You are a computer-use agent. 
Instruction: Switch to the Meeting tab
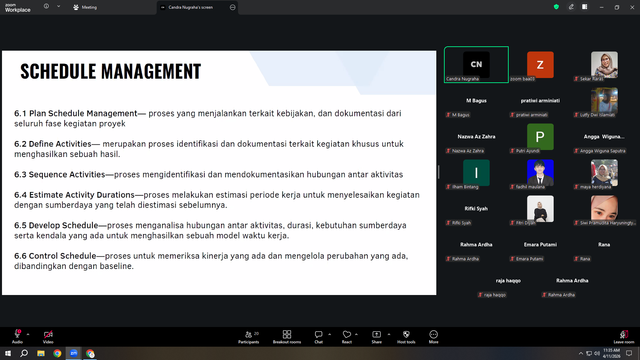coord(85,7)
